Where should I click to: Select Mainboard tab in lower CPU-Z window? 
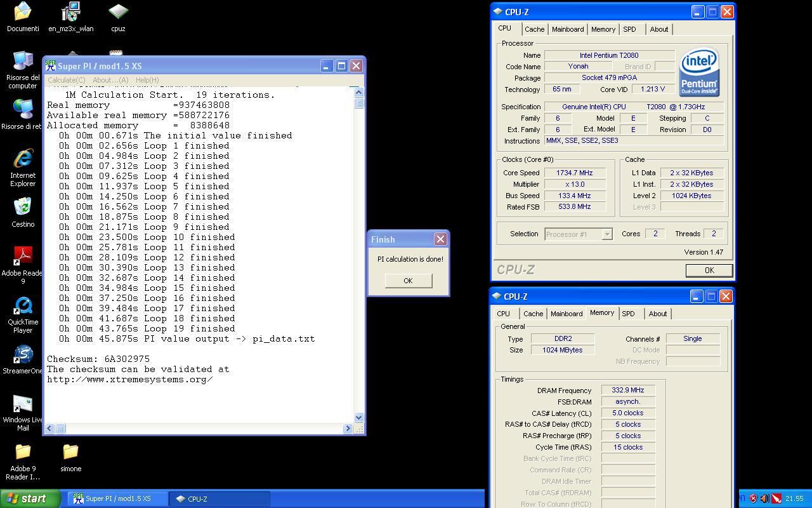[x=566, y=314]
